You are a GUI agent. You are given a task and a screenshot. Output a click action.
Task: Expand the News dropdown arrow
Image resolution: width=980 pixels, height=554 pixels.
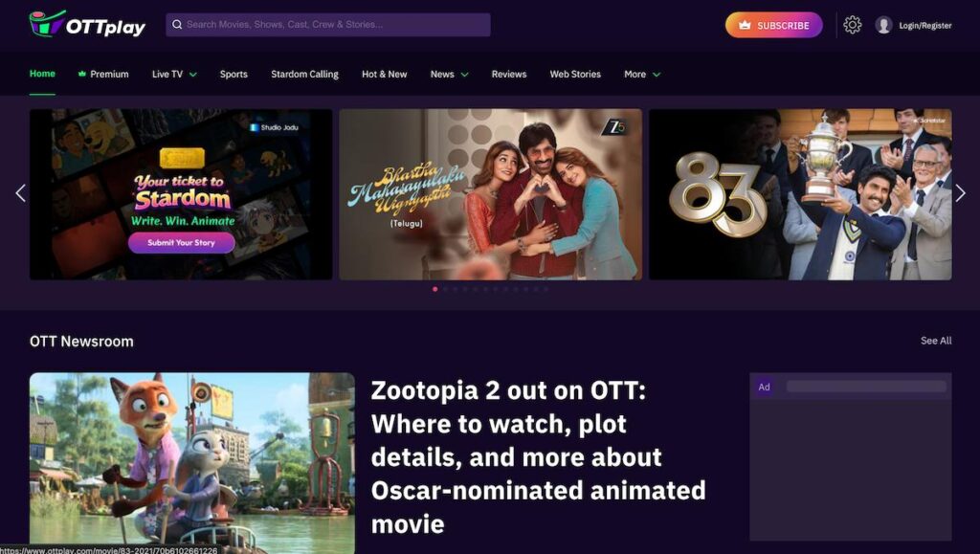(x=464, y=75)
